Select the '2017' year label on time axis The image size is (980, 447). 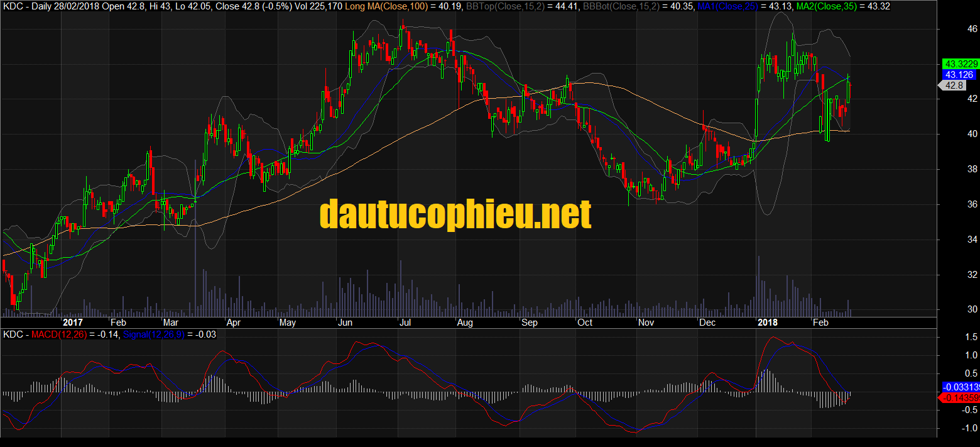pyautogui.click(x=73, y=323)
